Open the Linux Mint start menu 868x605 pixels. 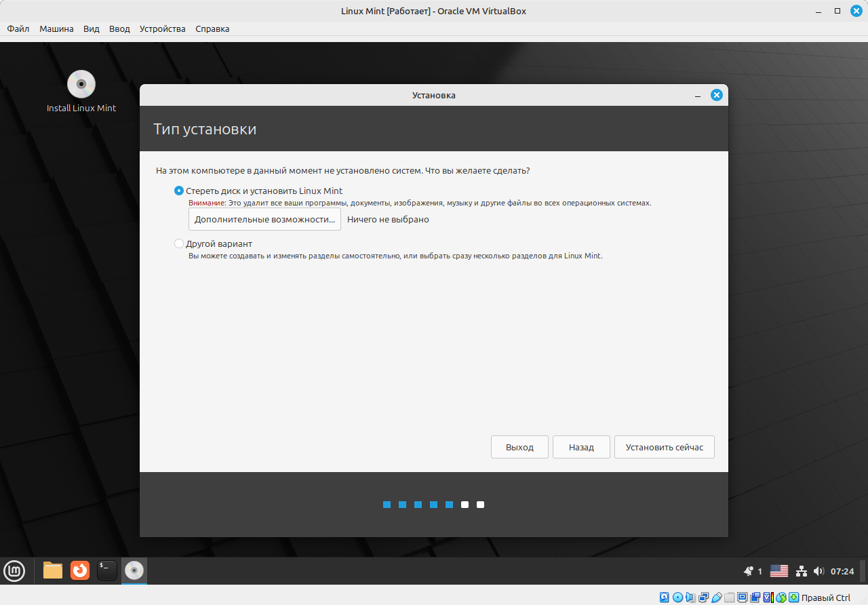(14, 571)
